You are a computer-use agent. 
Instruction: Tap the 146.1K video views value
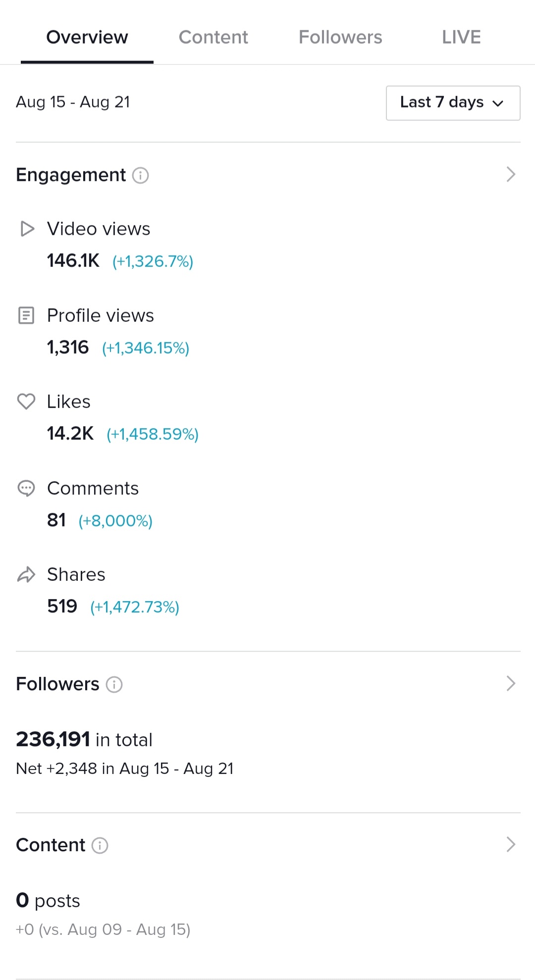click(73, 260)
